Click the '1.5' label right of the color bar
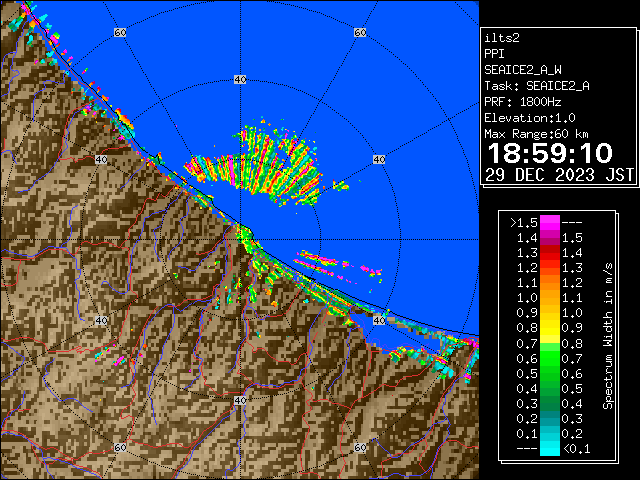 coord(572,238)
